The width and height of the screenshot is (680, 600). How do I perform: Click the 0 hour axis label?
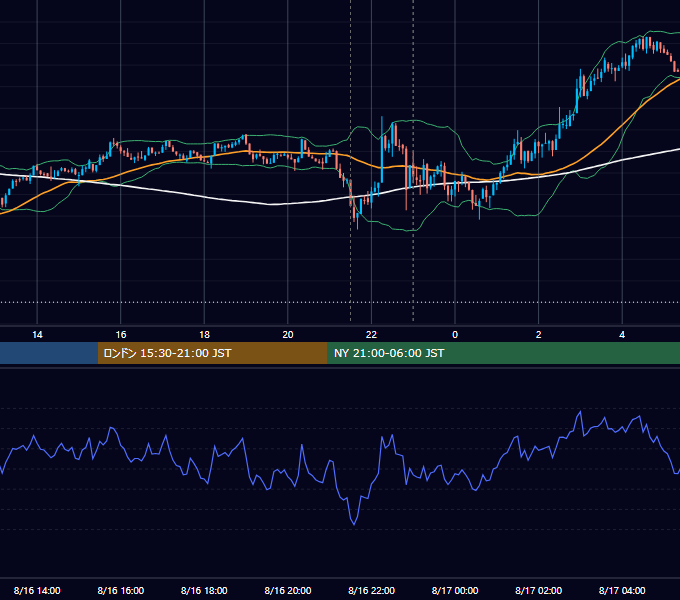[455, 335]
